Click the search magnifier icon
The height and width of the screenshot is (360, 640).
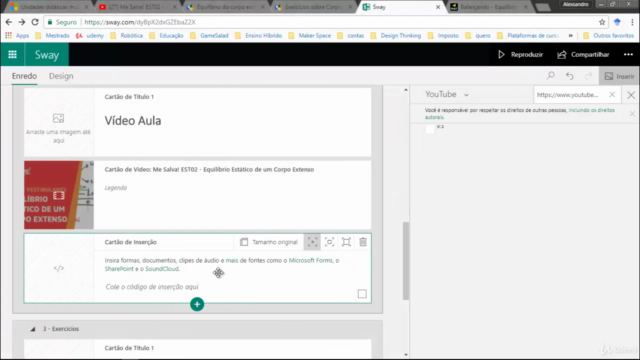[x=551, y=76]
